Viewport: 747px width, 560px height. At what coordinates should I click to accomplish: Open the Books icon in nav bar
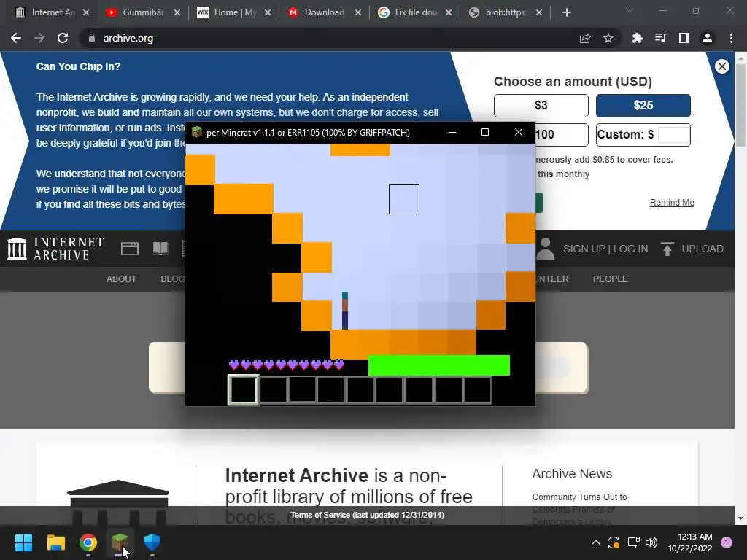160,249
